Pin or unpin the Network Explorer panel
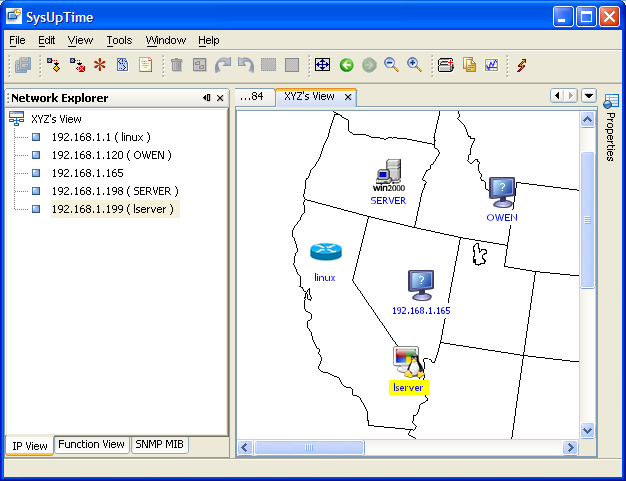 pyautogui.click(x=207, y=98)
